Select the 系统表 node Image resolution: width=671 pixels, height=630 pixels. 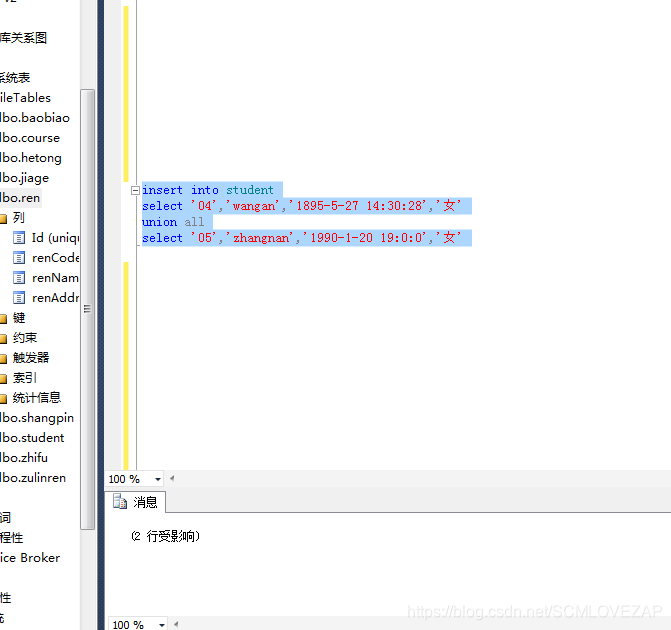click(15, 77)
